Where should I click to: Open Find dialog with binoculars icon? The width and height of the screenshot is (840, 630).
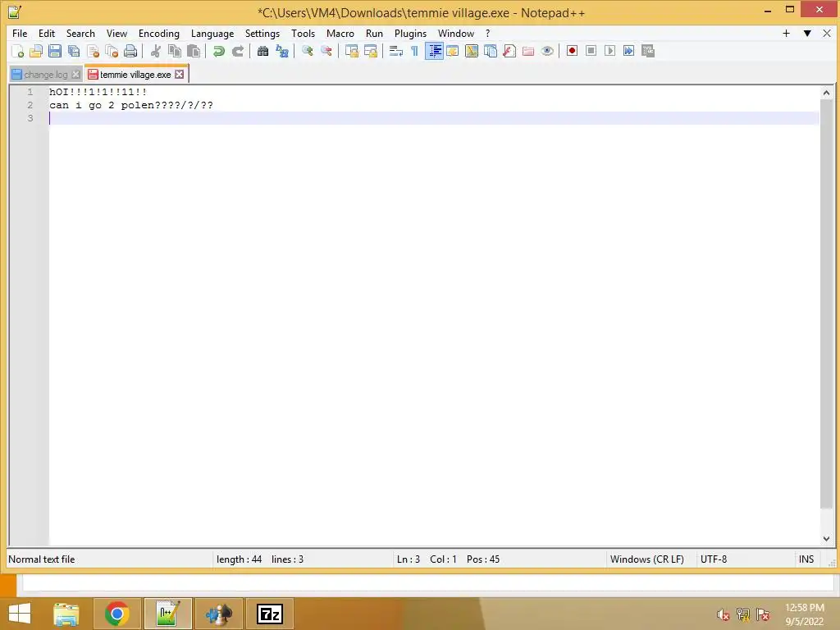262,51
